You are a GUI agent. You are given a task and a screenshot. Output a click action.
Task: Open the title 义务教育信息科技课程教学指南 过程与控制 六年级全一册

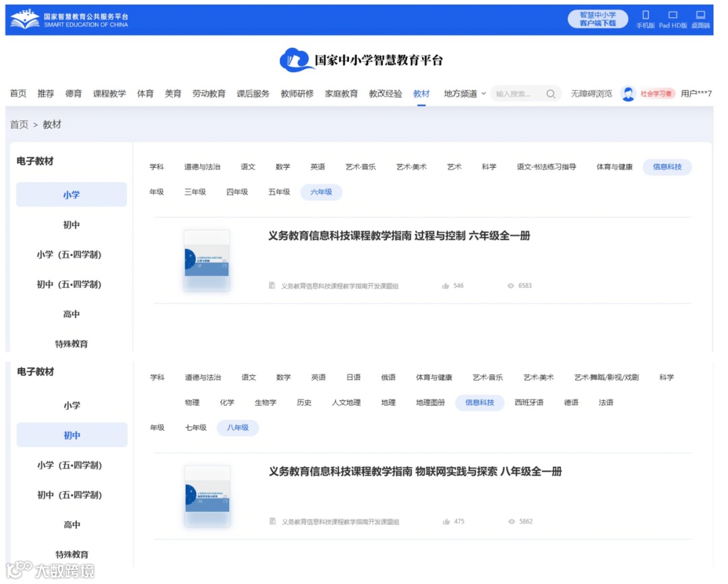pos(399,236)
